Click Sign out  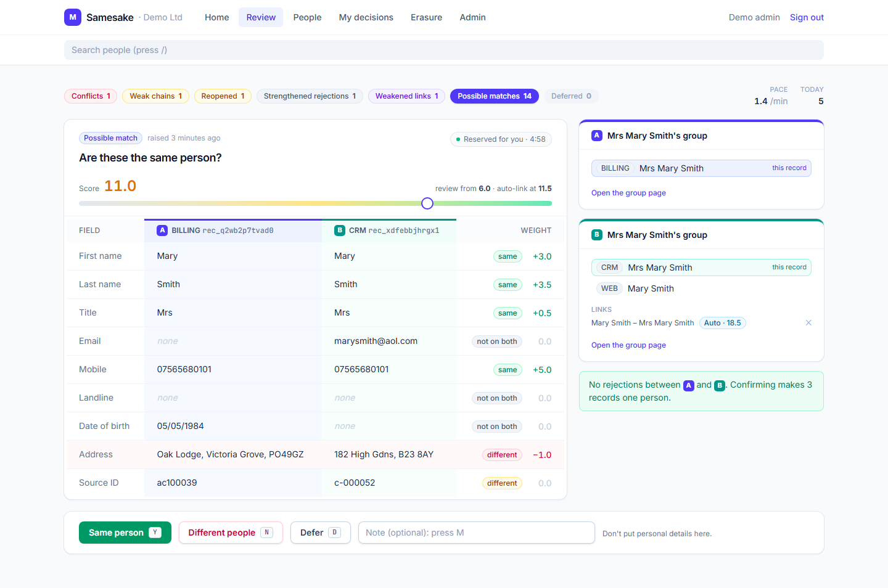click(807, 17)
